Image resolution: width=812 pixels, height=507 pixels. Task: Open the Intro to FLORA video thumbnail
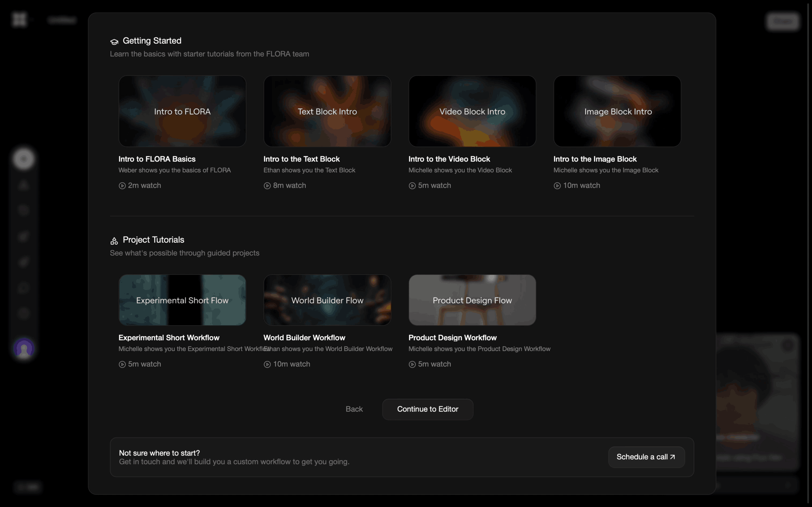[182, 111]
